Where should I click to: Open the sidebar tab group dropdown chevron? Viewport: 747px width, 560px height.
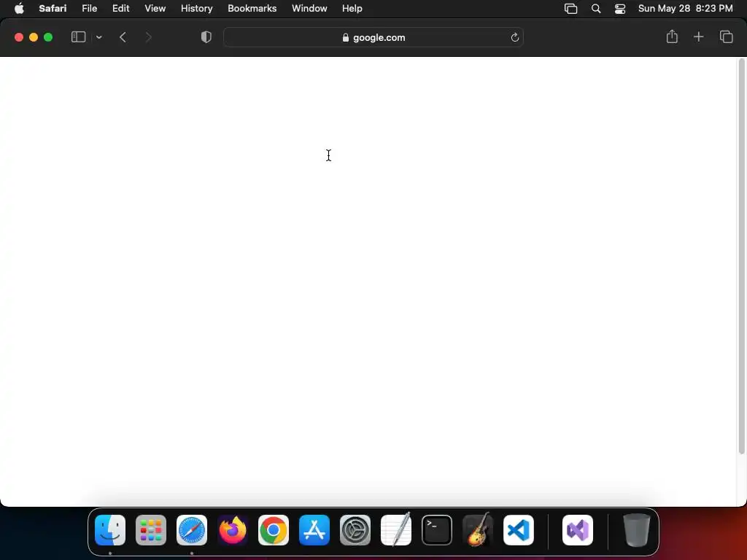[99, 37]
